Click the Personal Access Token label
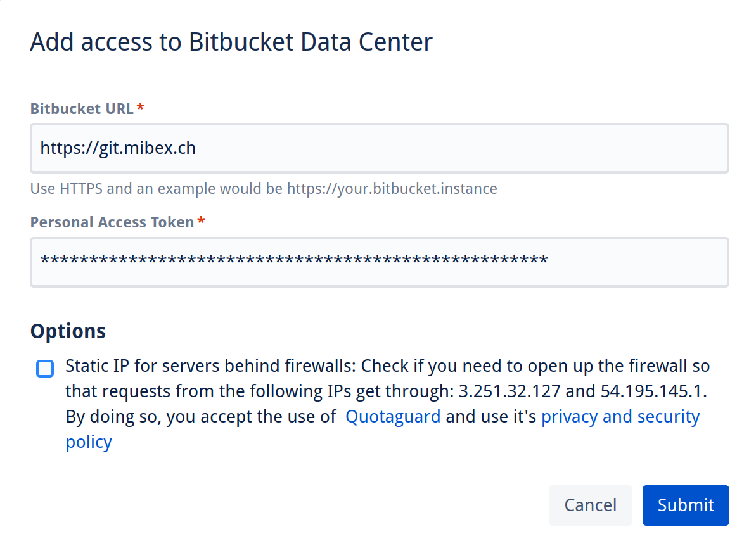The image size is (756, 553). tap(112, 222)
